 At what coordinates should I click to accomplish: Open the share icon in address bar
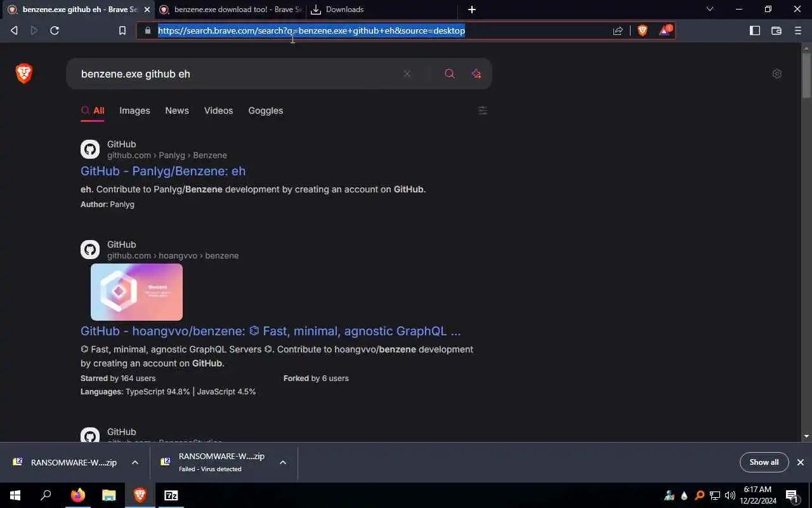tap(618, 30)
